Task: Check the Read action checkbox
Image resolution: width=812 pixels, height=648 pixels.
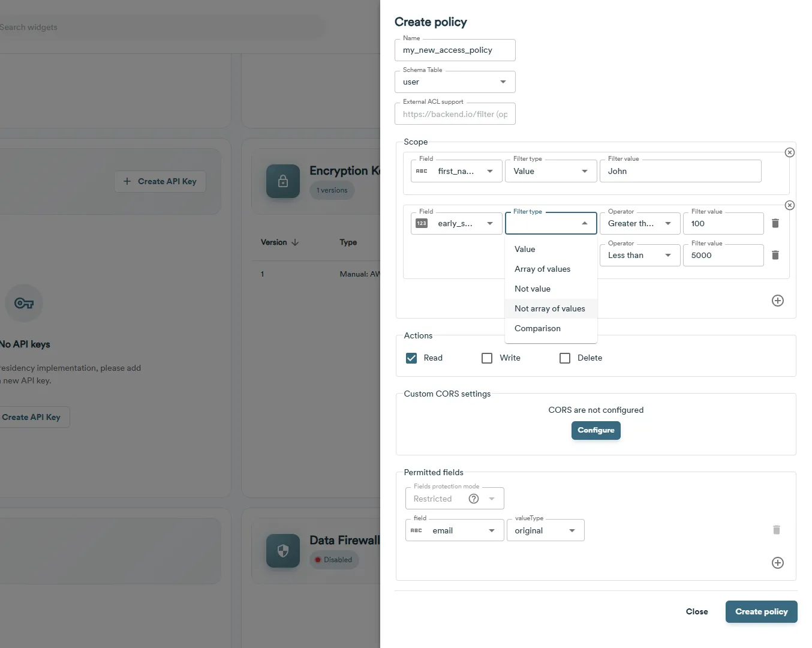Action: click(411, 358)
